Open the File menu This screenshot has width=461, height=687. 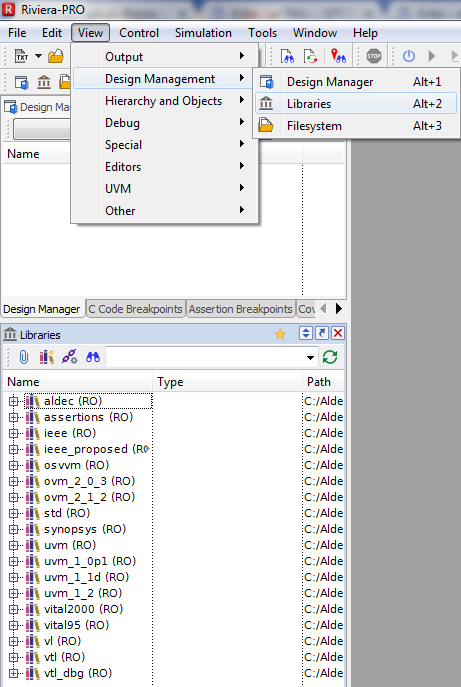[17, 33]
